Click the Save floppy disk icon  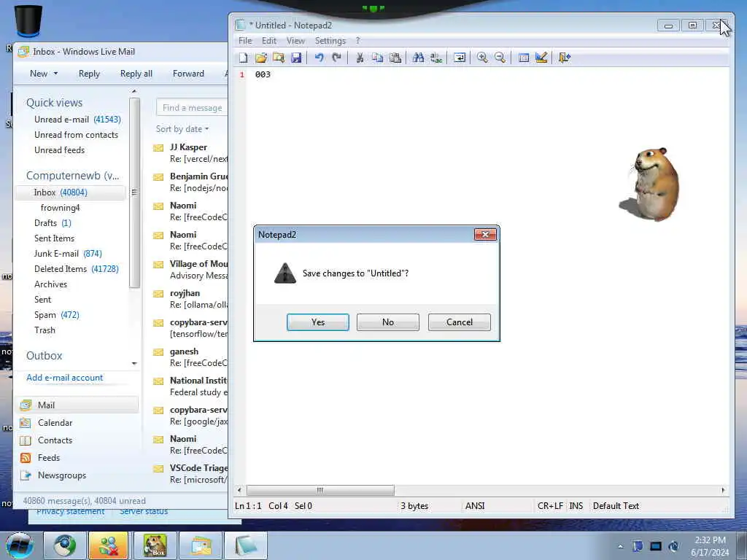tap(296, 58)
